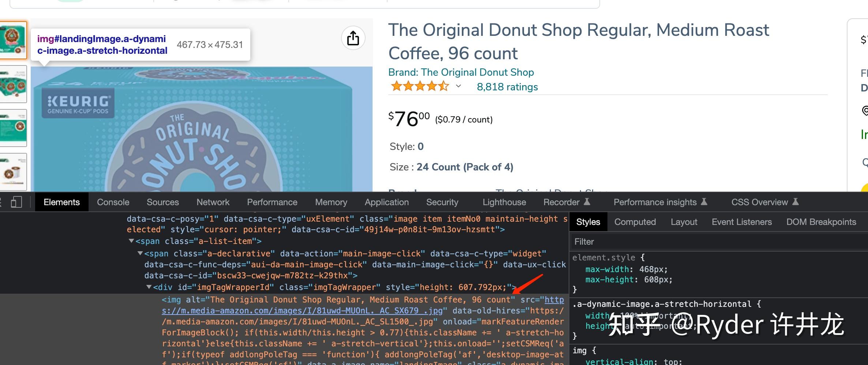Image resolution: width=868 pixels, height=365 pixels.
Task: Open the Performance insights tab
Action: click(660, 202)
